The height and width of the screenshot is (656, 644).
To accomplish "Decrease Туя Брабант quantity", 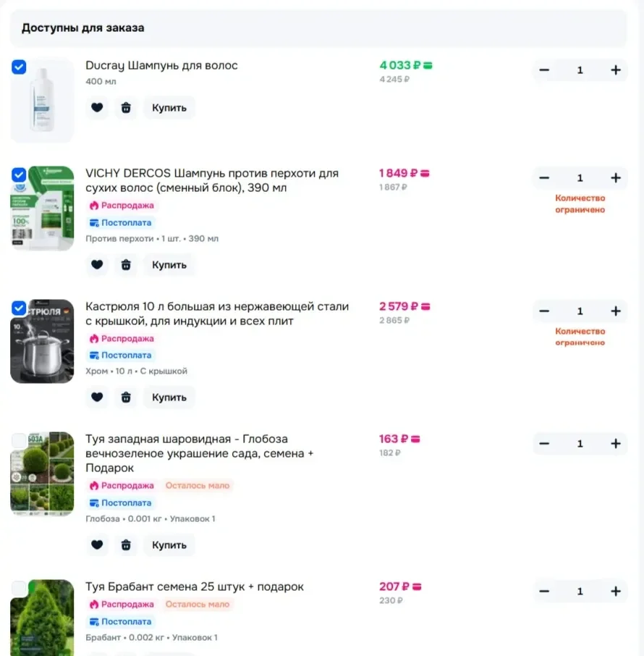I will point(544,591).
